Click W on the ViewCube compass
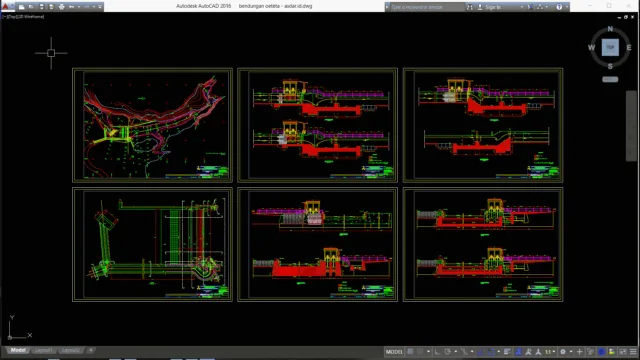The width and height of the screenshot is (640, 360). (x=591, y=48)
